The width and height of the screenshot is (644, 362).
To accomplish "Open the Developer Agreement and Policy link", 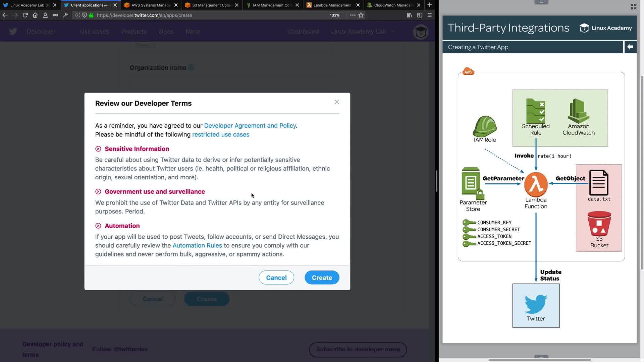I will tap(250, 126).
